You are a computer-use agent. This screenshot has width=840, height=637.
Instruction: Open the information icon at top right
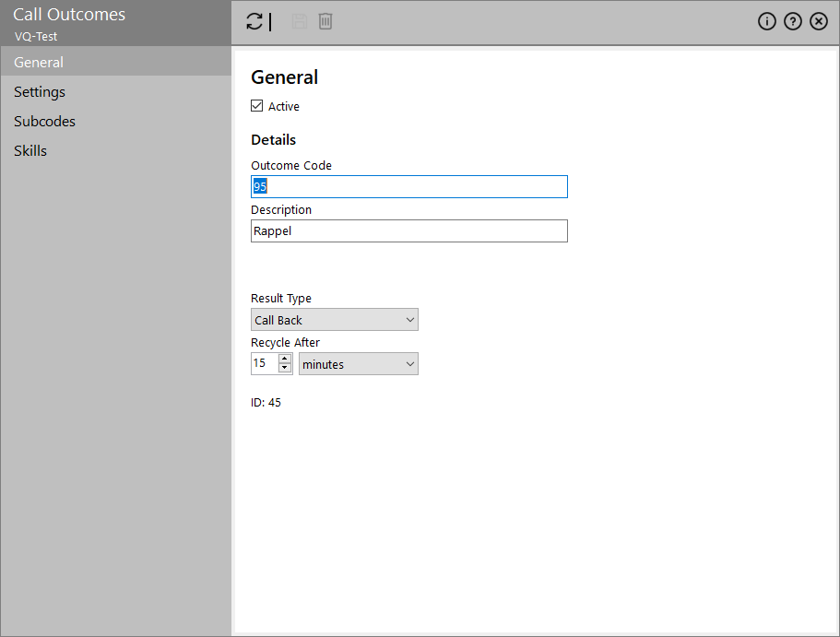pos(766,22)
